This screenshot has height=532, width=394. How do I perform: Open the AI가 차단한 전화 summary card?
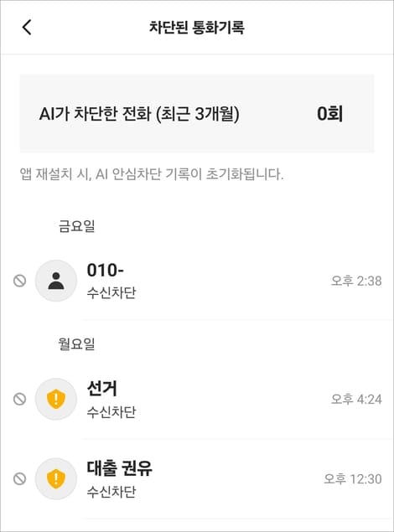[x=197, y=113]
